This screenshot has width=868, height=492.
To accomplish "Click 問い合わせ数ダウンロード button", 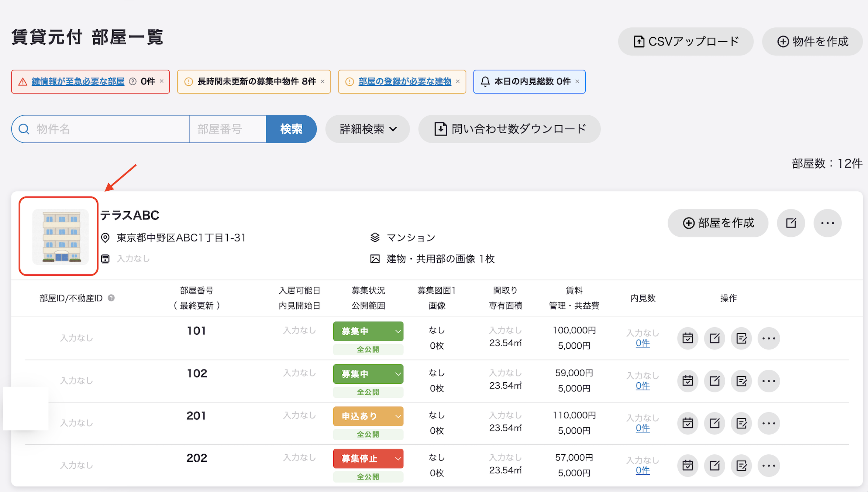I will click(x=509, y=129).
